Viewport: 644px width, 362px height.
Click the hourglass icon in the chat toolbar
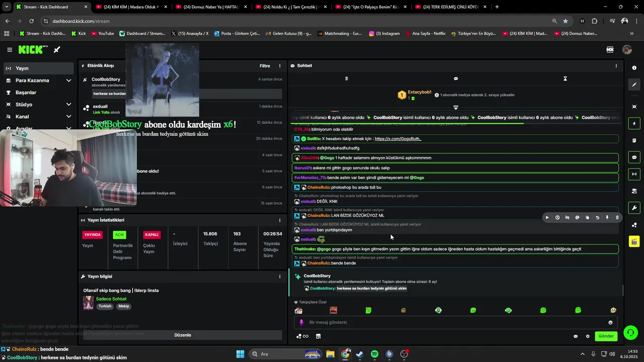pos(565,78)
